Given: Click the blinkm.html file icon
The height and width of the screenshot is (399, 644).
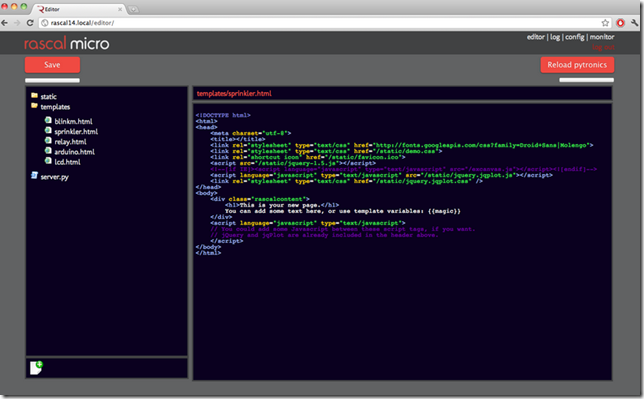Looking at the screenshot, I should 48,120.
